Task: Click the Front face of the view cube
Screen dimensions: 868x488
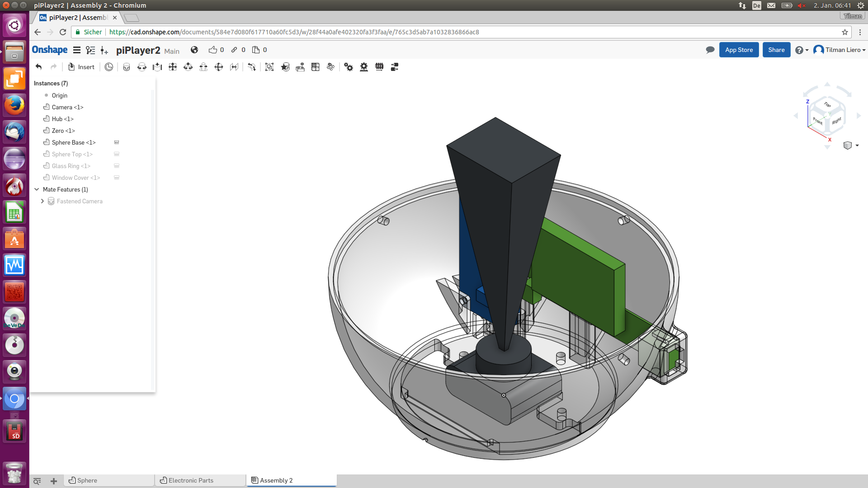Action: pyautogui.click(x=817, y=121)
